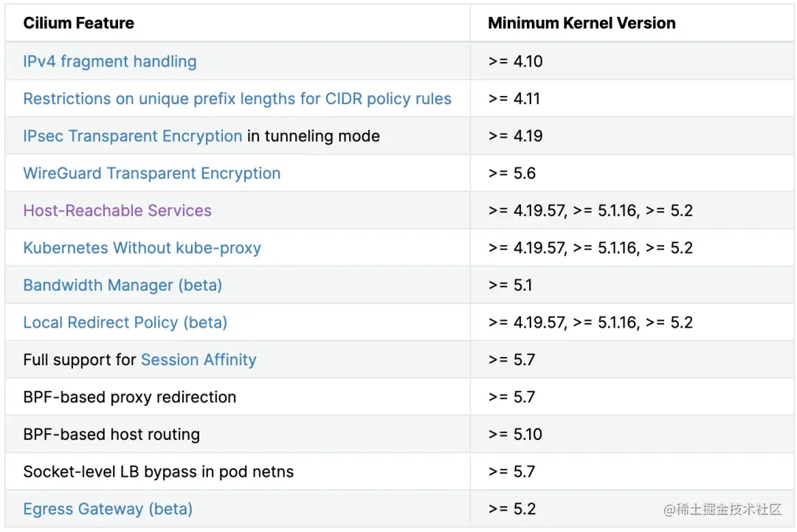Click the >= 4.11 kernel version cell
This screenshot has width=797, height=532.
[x=514, y=99]
